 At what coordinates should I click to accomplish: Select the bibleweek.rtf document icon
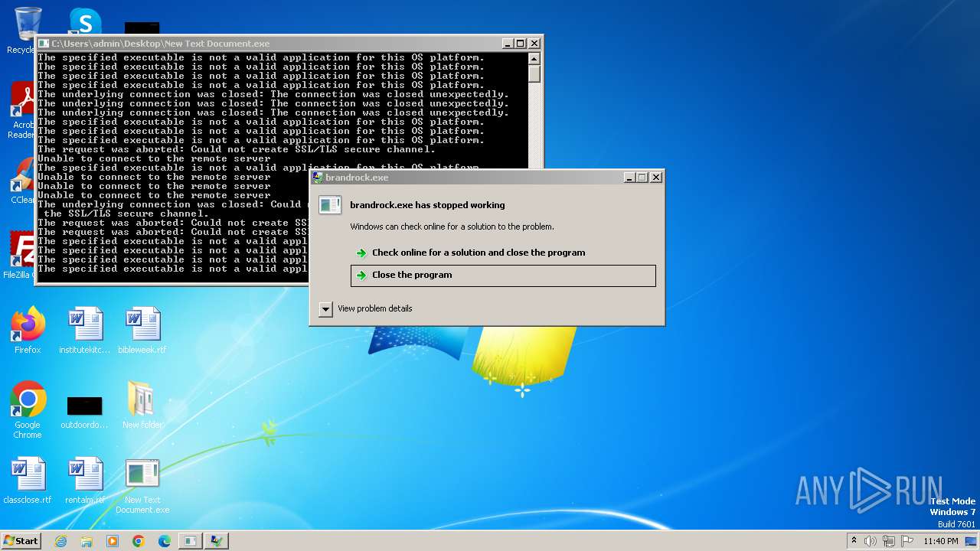[142, 331]
